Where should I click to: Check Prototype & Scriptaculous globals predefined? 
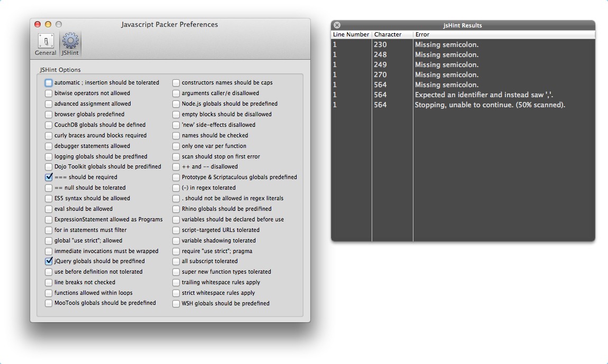(176, 177)
